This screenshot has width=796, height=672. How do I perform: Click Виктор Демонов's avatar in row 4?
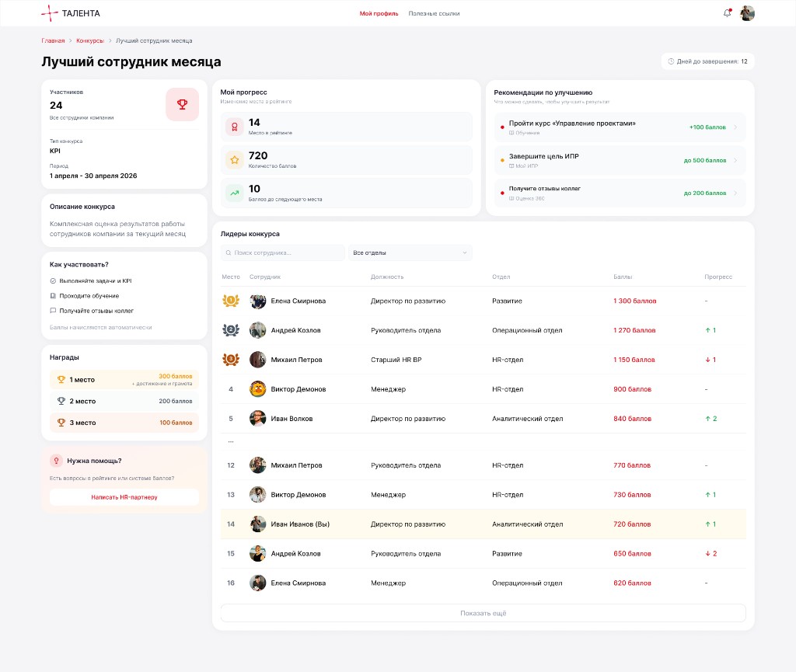258,389
